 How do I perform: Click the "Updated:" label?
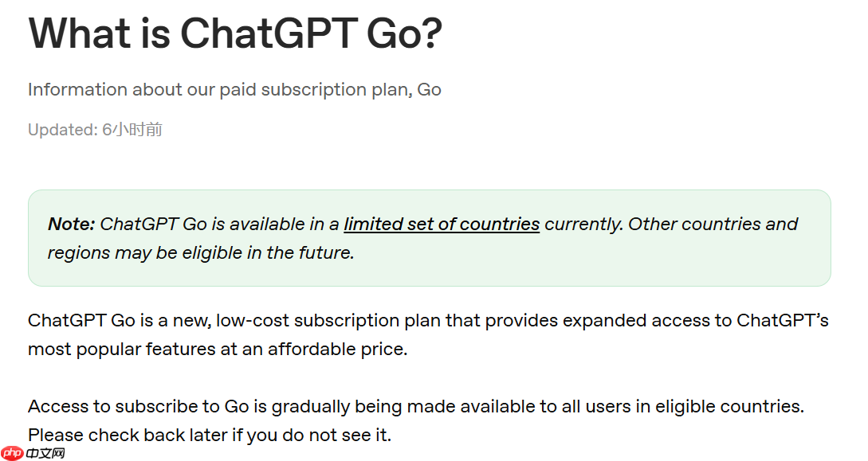(62, 130)
